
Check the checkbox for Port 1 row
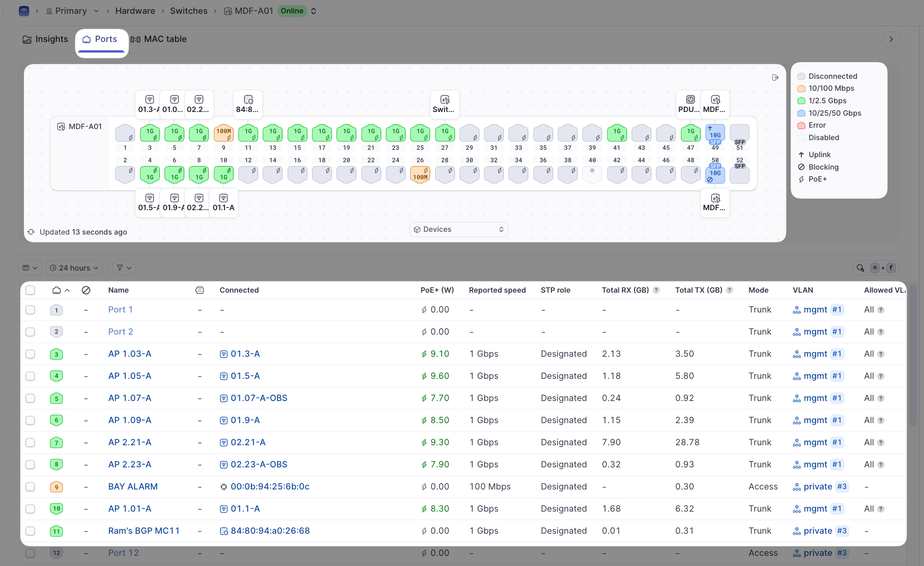click(x=30, y=310)
